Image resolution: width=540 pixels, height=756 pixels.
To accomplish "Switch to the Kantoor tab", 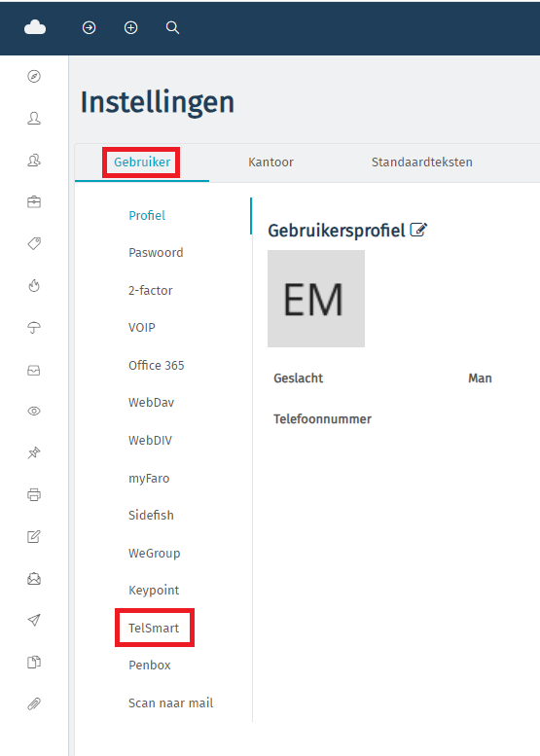I will 270,162.
